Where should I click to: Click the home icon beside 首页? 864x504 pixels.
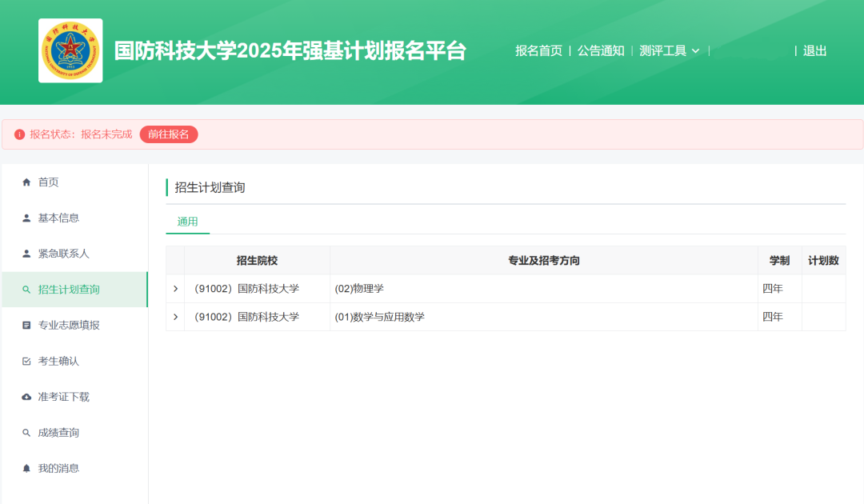pyautogui.click(x=26, y=182)
